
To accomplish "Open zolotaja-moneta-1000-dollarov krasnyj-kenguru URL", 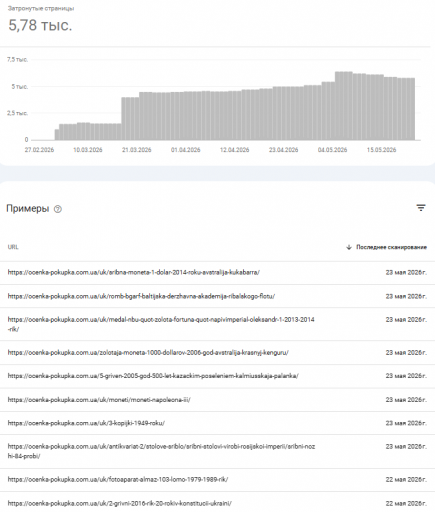I will tap(148, 353).
